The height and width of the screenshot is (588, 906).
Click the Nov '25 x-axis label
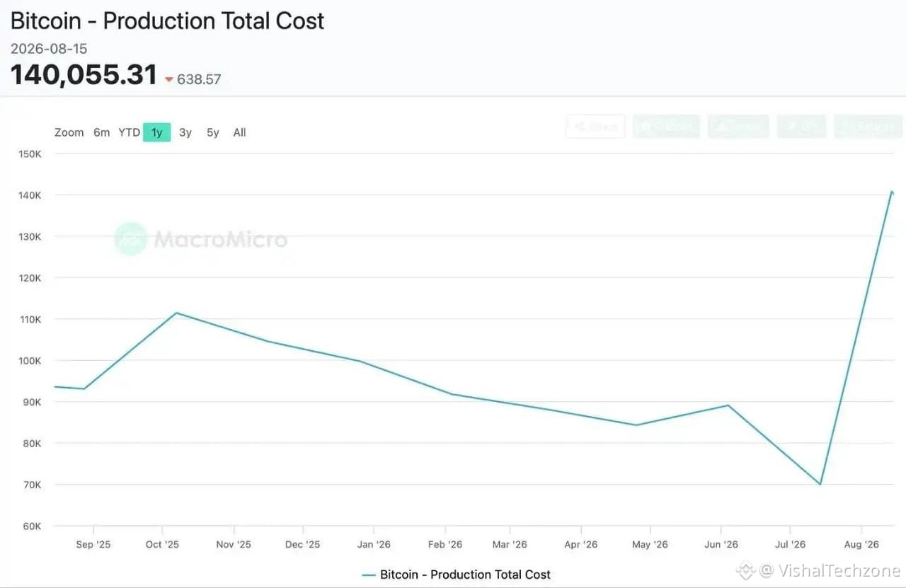tap(234, 544)
